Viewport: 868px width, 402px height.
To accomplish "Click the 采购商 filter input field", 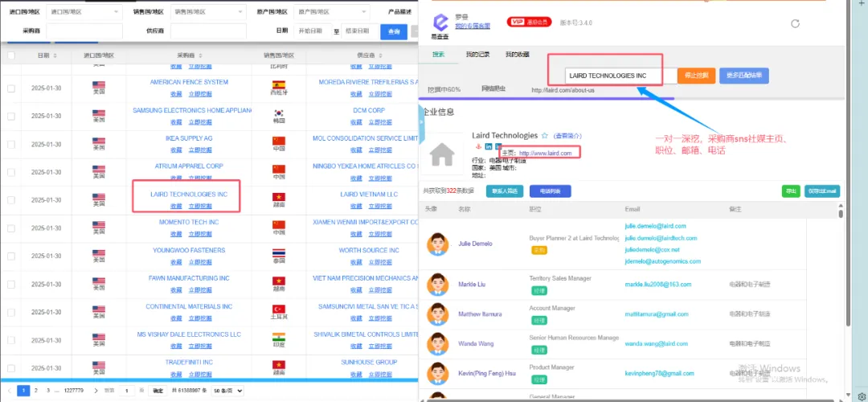I will (x=84, y=31).
